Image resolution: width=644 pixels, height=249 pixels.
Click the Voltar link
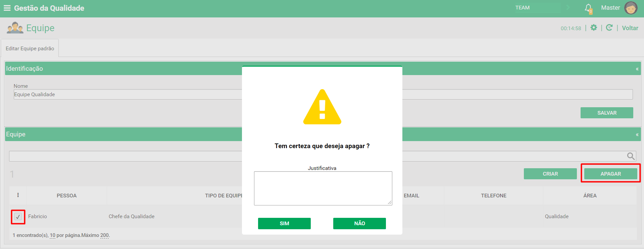(630, 28)
